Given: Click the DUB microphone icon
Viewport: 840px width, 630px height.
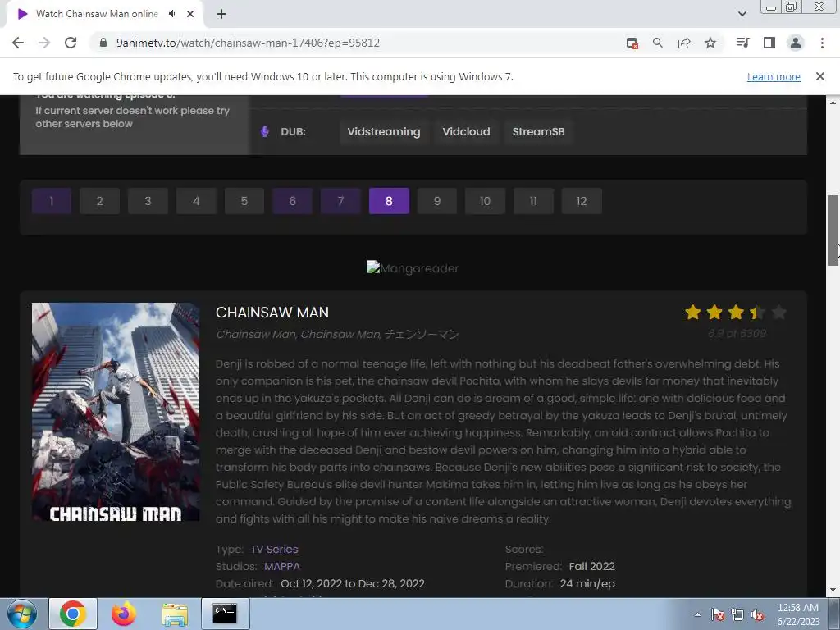Looking at the screenshot, I should click(x=265, y=132).
